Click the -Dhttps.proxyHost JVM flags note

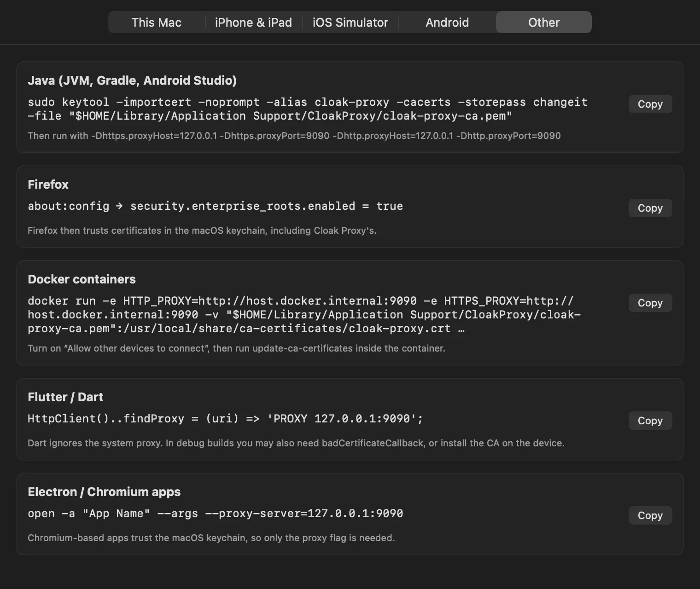point(294,136)
